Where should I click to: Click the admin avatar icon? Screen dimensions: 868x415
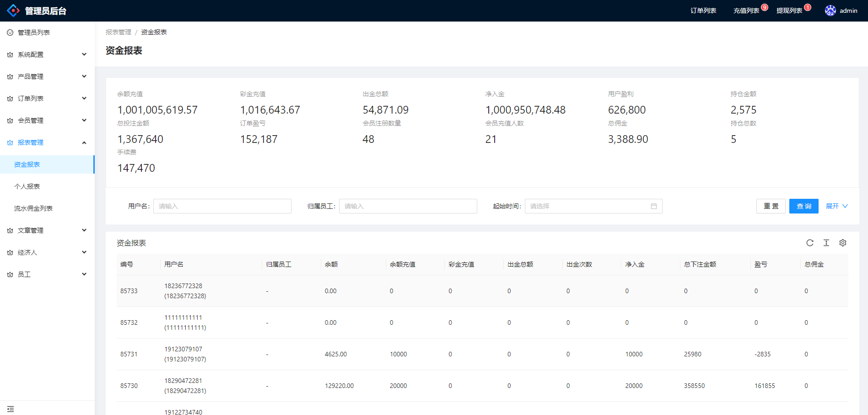pos(830,10)
